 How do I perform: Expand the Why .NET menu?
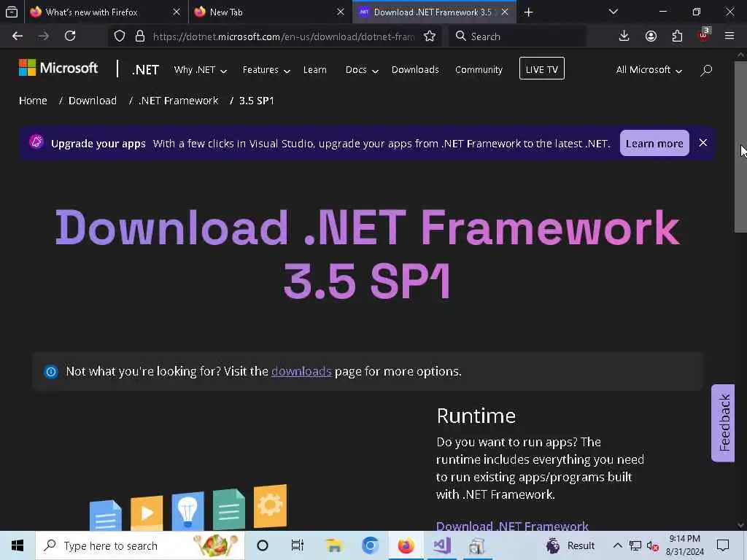200,70
